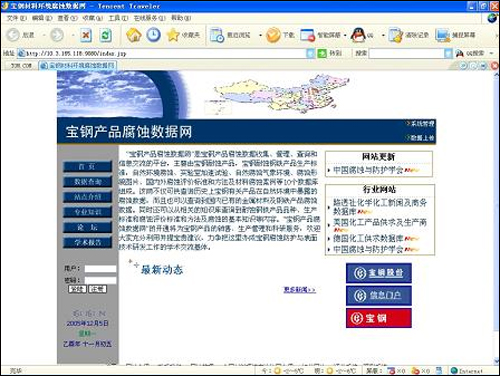500x376 pixels.
Task: Open the back button history dropdown
Action: pos(44,35)
